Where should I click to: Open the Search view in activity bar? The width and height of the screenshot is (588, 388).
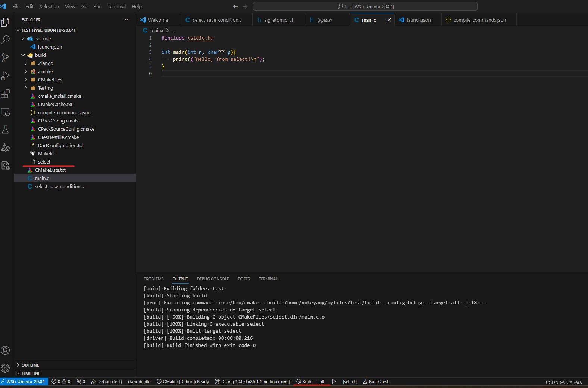click(x=5, y=40)
